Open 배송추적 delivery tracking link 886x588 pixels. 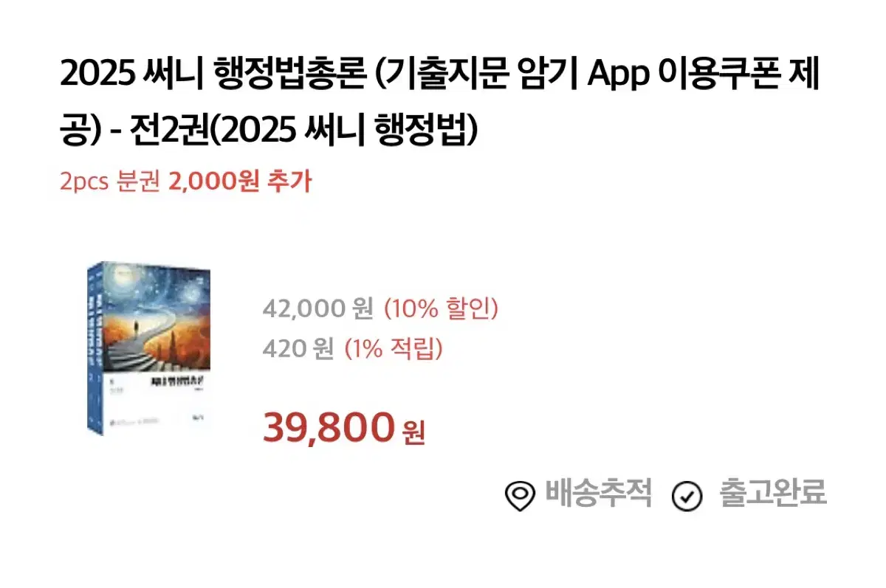click(x=598, y=494)
